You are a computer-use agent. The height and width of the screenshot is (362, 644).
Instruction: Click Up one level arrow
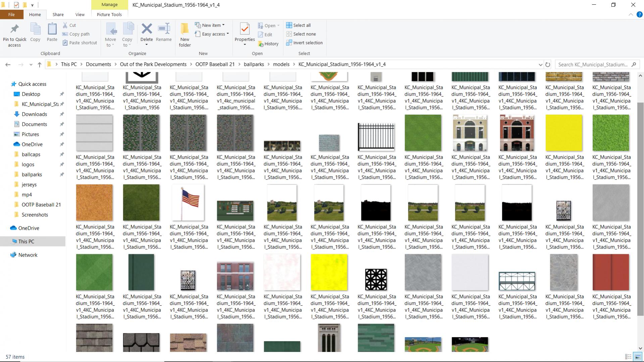[40, 64]
